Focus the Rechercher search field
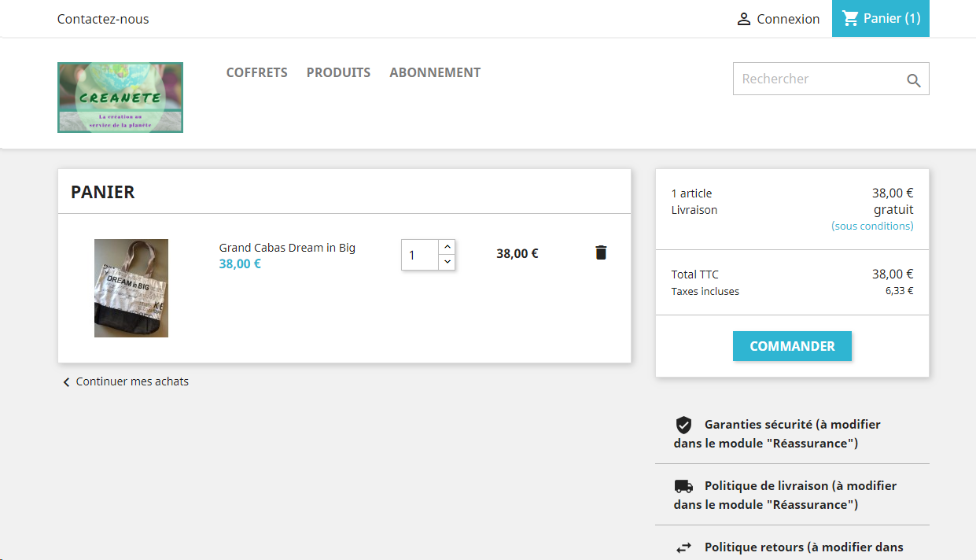Image resolution: width=976 pixels, height=560 pixels. [820, 79]
